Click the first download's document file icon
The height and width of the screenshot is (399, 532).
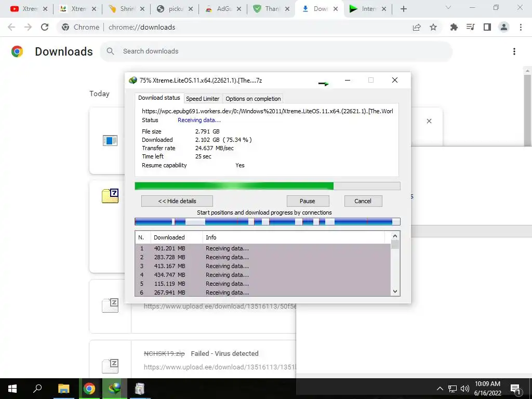coord(110,140)
